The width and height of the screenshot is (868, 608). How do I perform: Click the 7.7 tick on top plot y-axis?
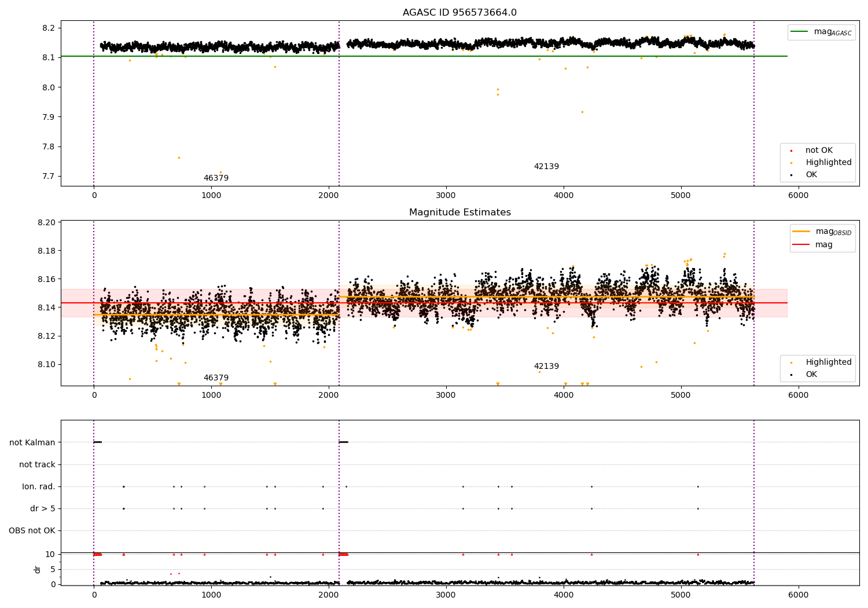[49, 177]
